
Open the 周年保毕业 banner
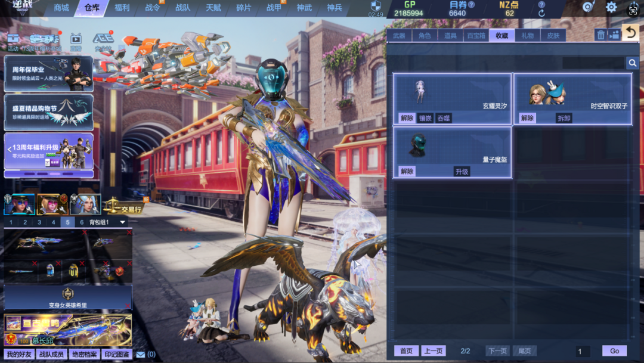[x=49, y=74]
